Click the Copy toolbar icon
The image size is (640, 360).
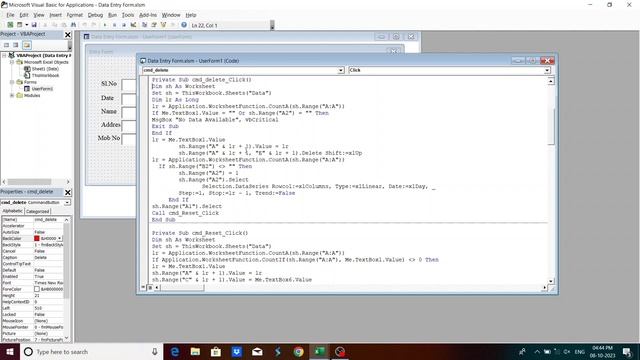coord(54,25)
